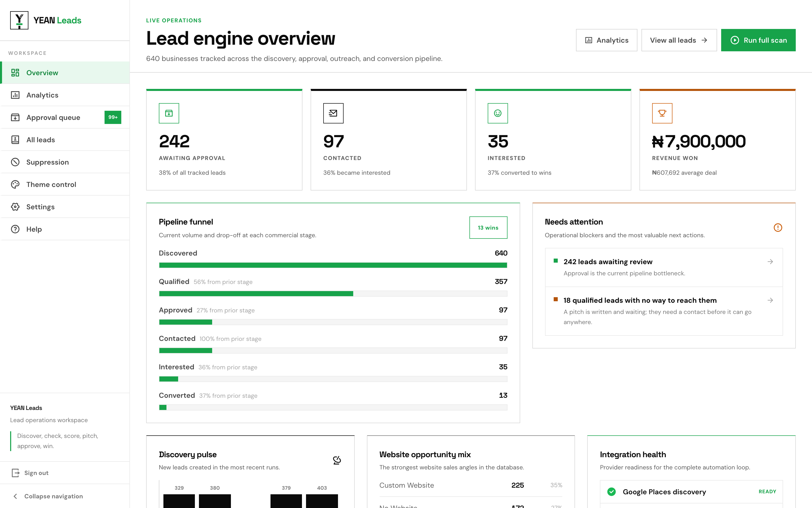
Task: Click the chart icon in header Analytics button
Action: [588, 40]
